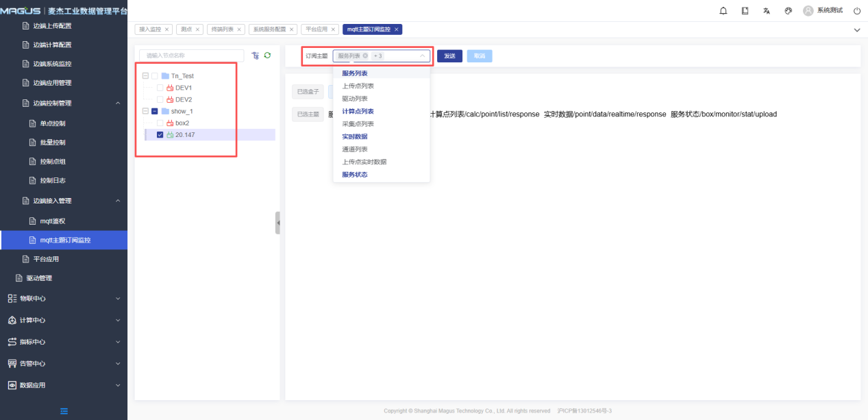
Task: Click the power logout icon
Action: pyautogui.click(x=856, y=11)
